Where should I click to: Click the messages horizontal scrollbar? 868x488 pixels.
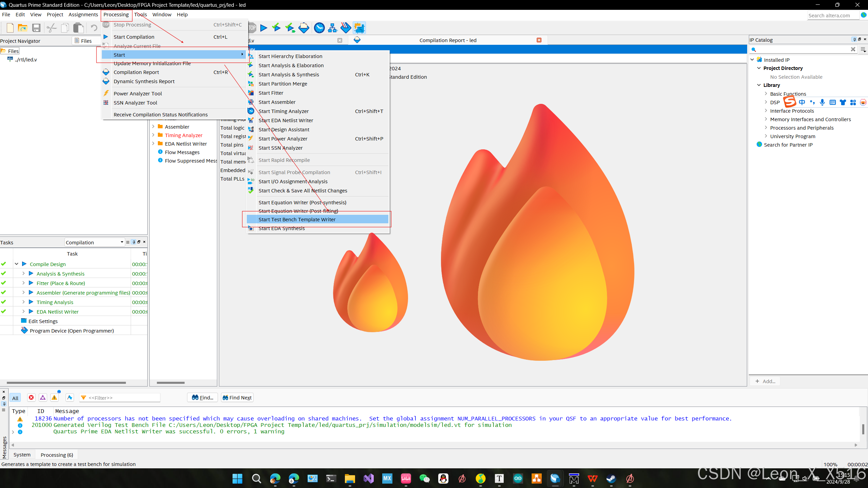[434, 445]
